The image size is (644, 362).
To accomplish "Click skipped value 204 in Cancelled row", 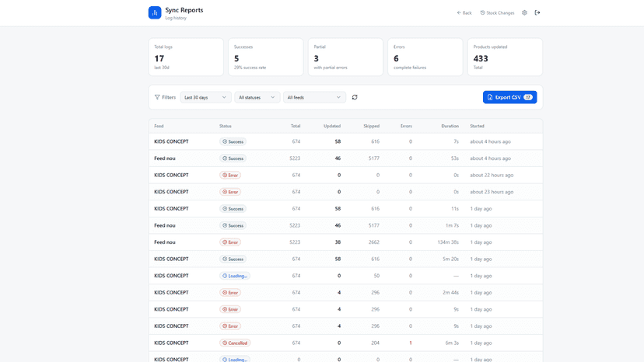I will point(376,343).
